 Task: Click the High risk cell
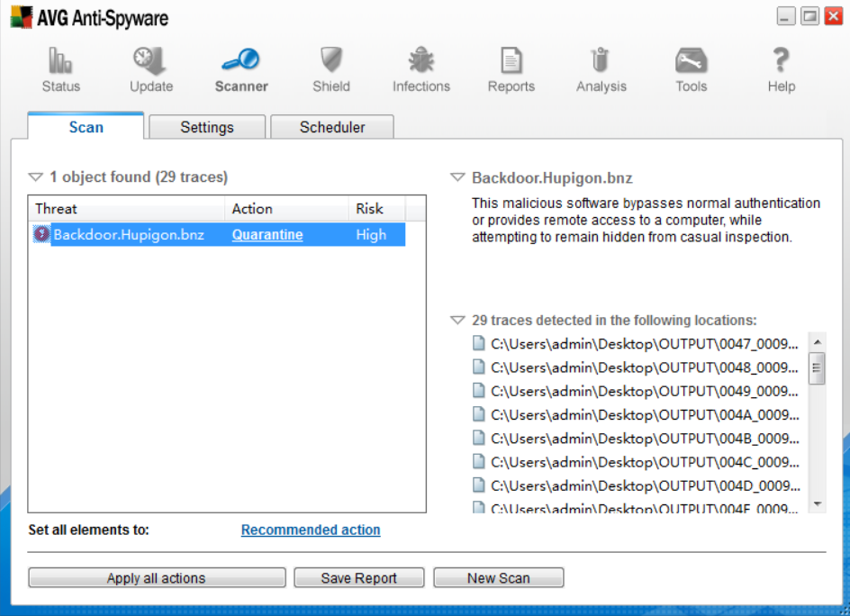click(x=371, y=234)
